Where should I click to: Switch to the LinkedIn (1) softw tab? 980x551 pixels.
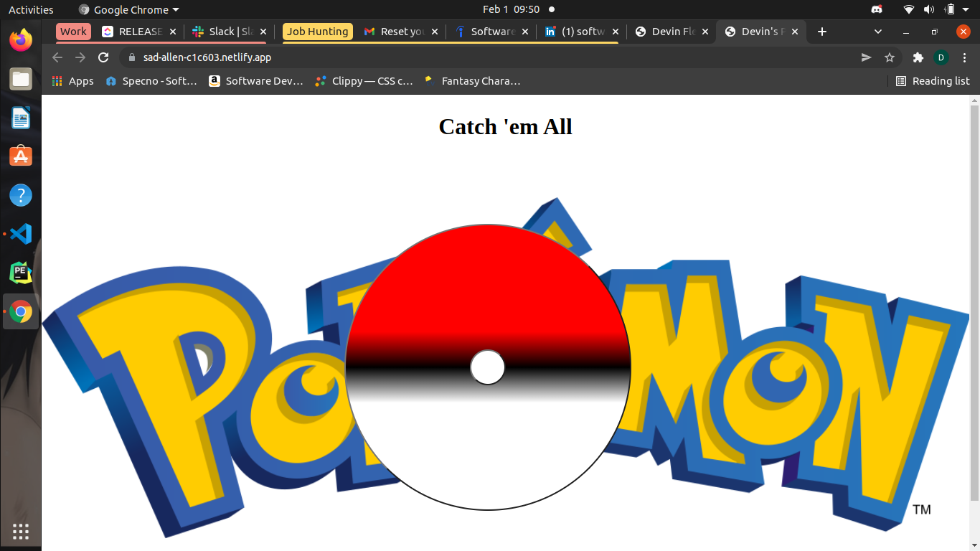581,32
